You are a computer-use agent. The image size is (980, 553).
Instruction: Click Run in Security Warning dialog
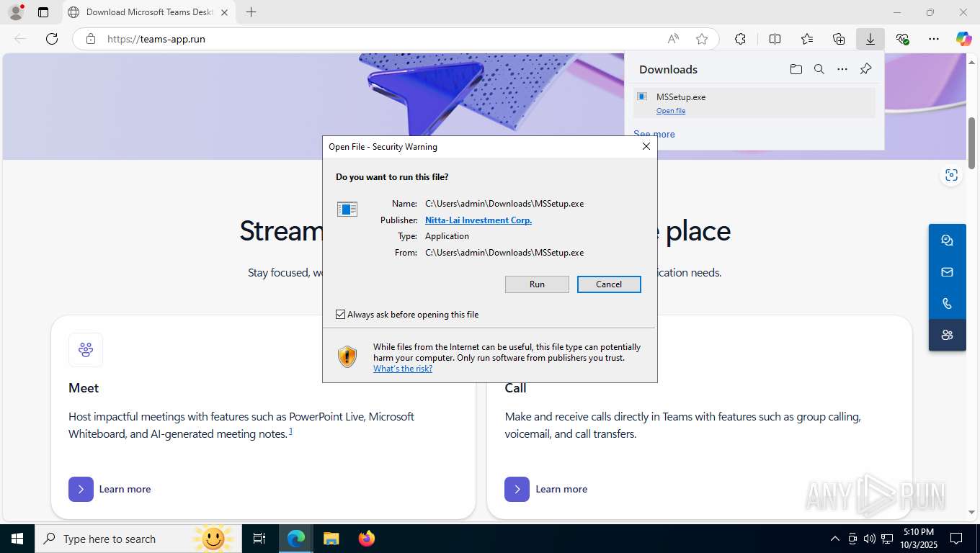(x=537, y=284)
